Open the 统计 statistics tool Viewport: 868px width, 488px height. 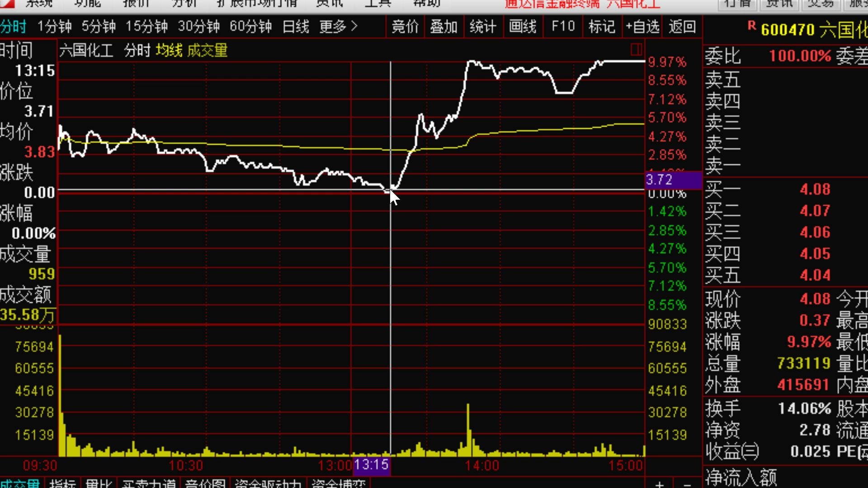coord(483,27)
